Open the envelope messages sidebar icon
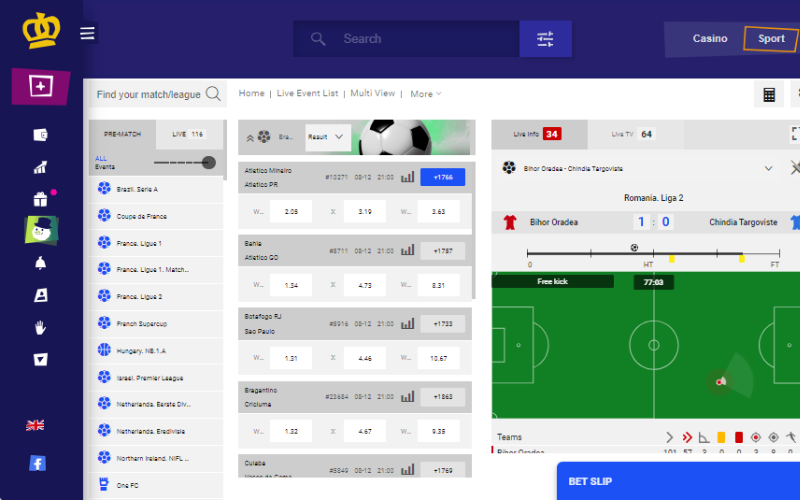The height and width of the screenshot is (500, 800). point(40,360)
